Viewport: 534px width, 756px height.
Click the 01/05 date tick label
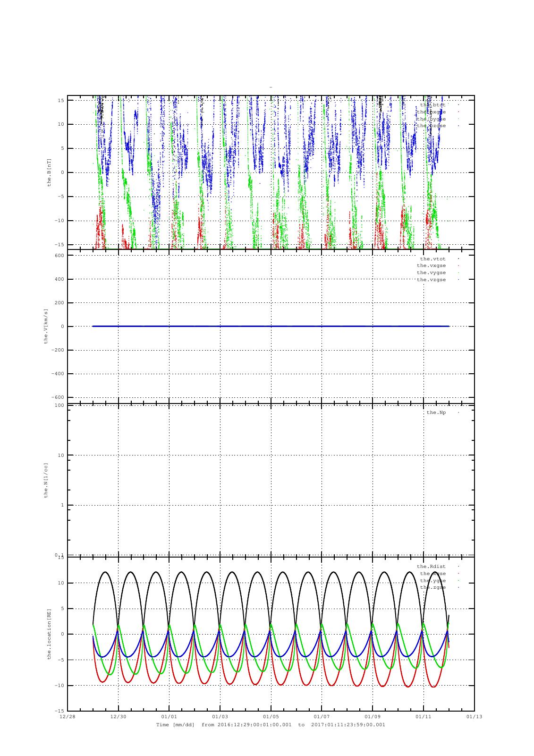coord(271,716)
